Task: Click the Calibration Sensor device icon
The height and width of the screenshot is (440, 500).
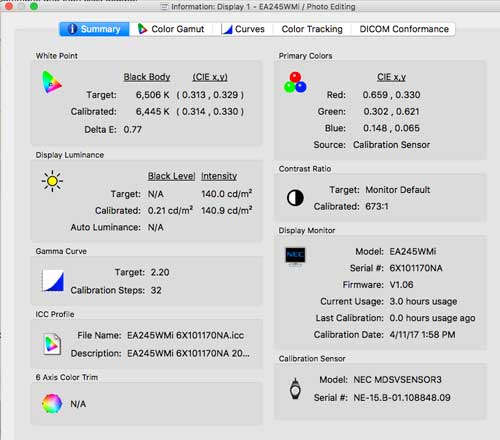Action: pos(295,389)
